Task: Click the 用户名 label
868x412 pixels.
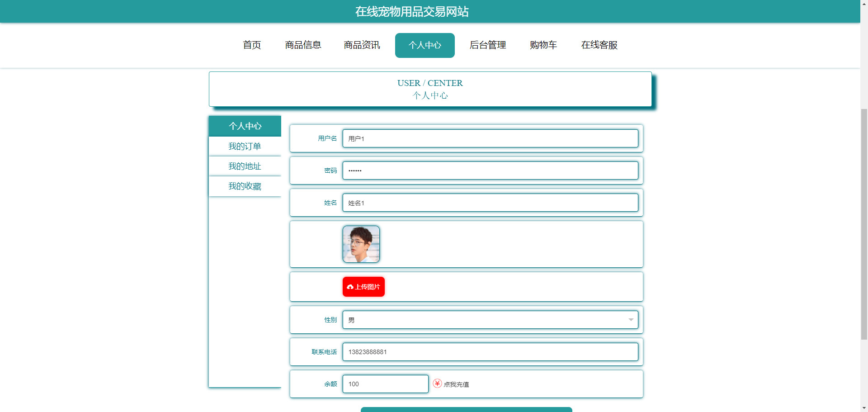Action: (327, 138)
